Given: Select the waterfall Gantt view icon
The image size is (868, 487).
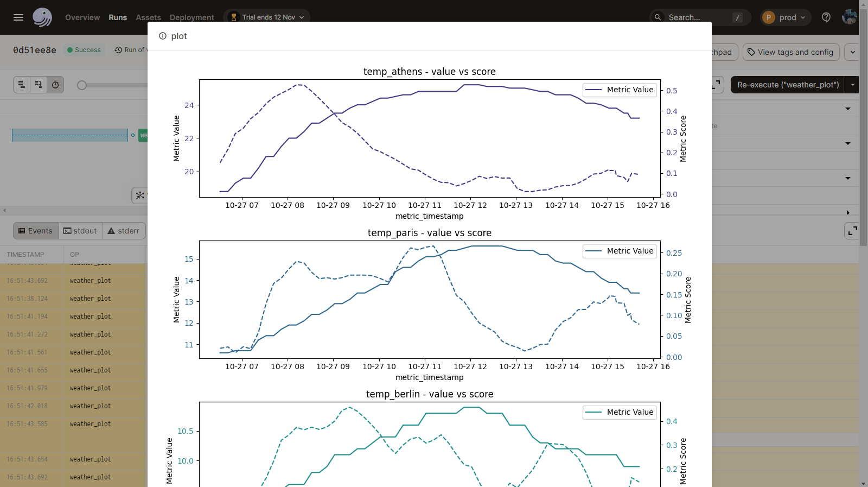Looking at the screenshot, I should 22,85.
